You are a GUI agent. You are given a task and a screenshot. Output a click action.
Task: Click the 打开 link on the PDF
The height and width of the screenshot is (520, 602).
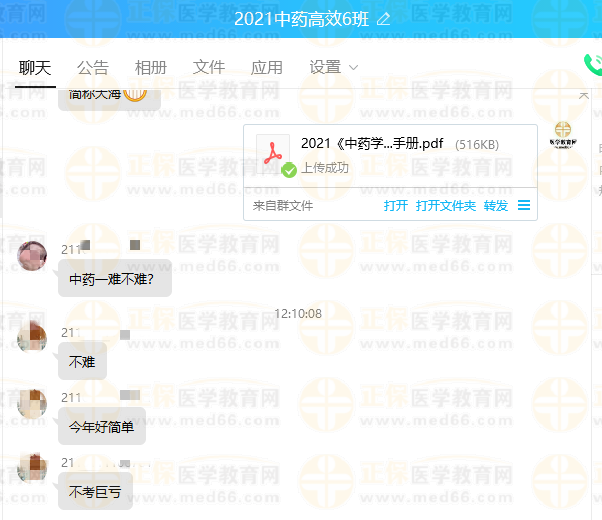396,206
